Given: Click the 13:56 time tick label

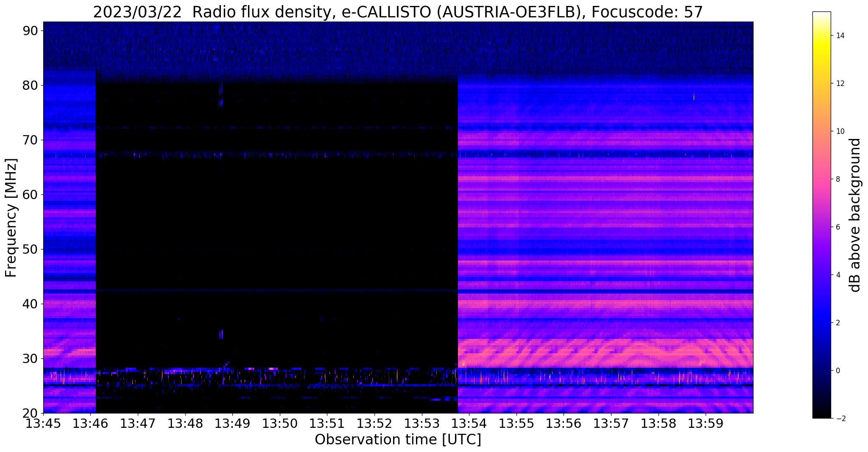Looking at the screenshot, I should coord(564,424).
